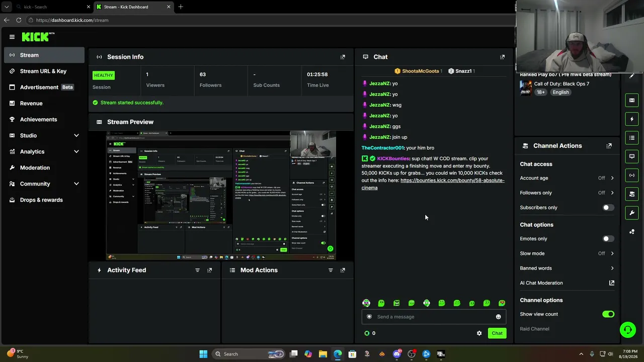Click the browser address bar URL
This screenshot has height=362, width=644.
[72, 20]
